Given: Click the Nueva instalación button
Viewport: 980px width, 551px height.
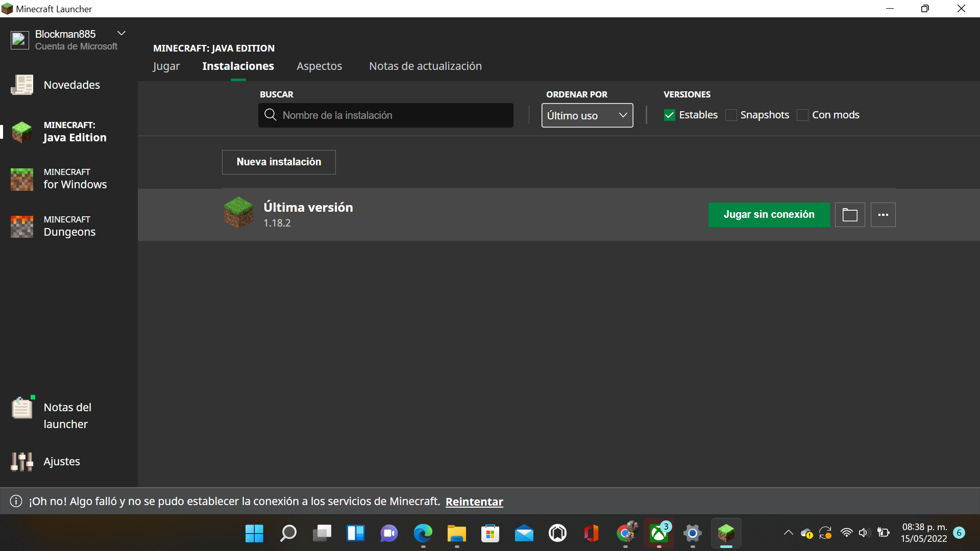Looking at the screenshot, I should [279, 162].
